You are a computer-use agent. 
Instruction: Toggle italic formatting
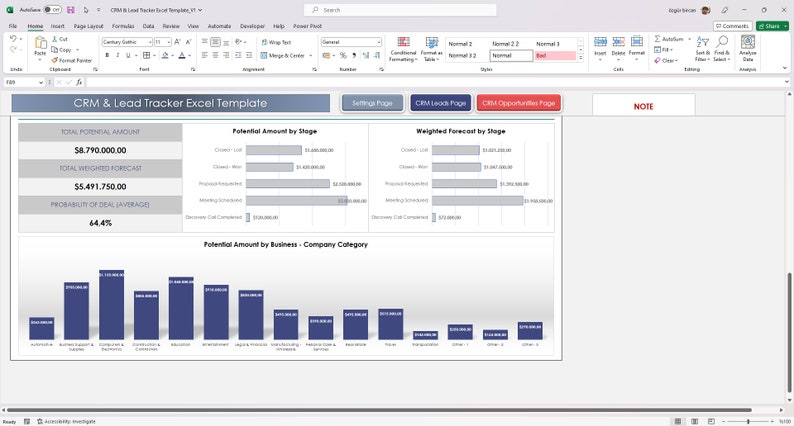coord(117,55)
